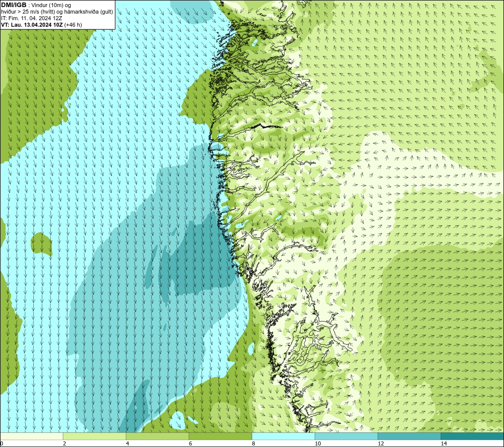
Task: Click the 12–14 m/s teal swatch
Action: tap(409, 436)
